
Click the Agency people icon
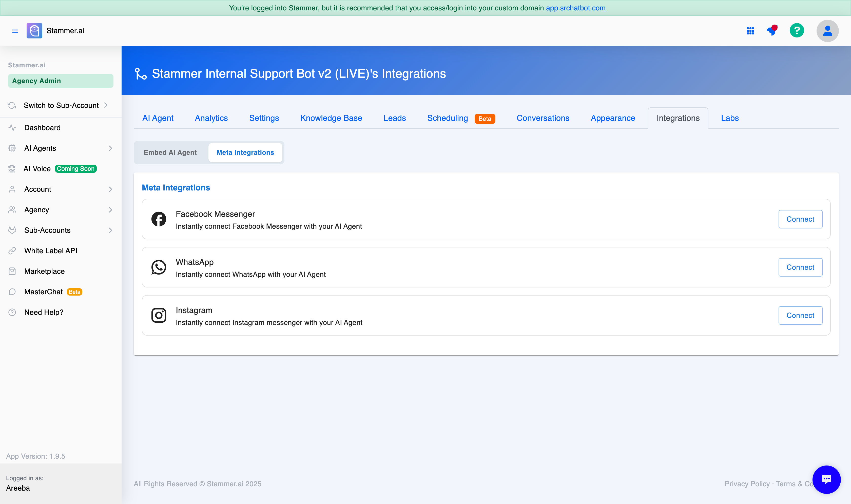(12, 210)
